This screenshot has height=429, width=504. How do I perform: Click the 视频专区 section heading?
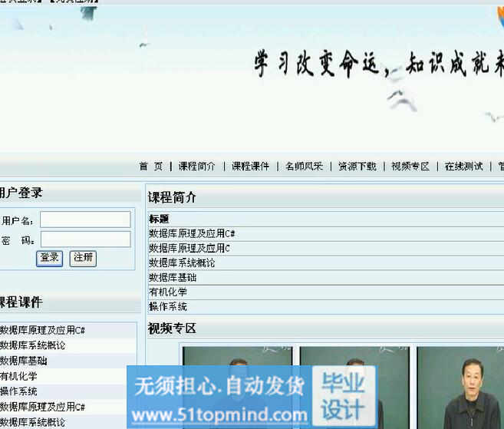click(172, 328)
